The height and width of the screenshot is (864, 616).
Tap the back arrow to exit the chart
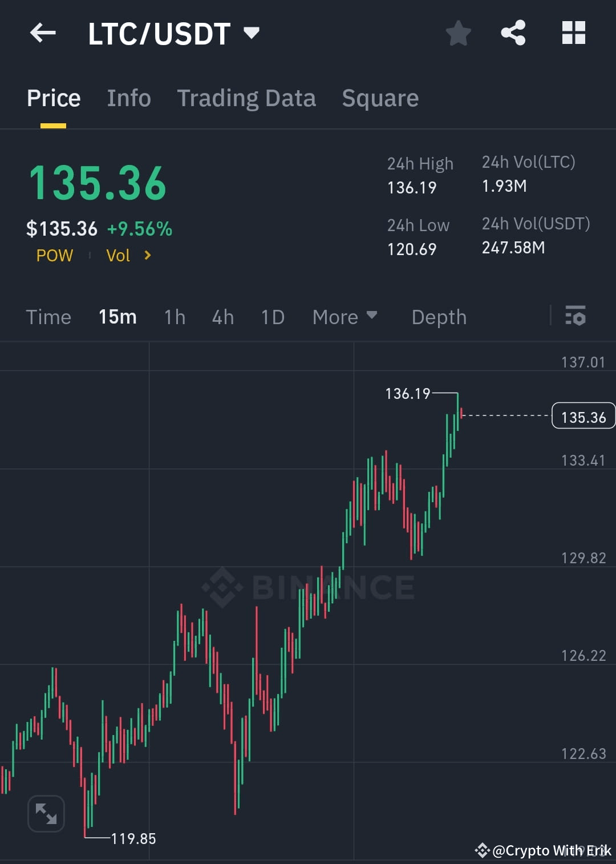tap(43, 33)
